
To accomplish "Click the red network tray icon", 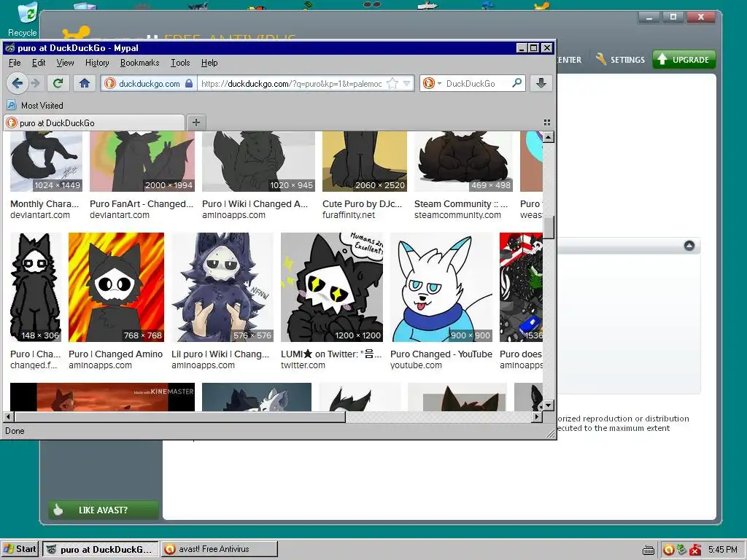I will (695, 550).
